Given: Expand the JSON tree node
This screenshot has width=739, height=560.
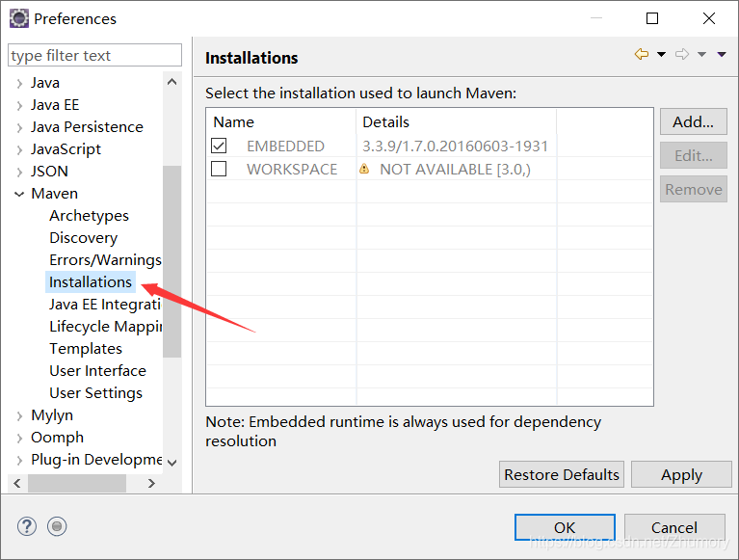Looking at the screenshot, I should coord(19,173).
